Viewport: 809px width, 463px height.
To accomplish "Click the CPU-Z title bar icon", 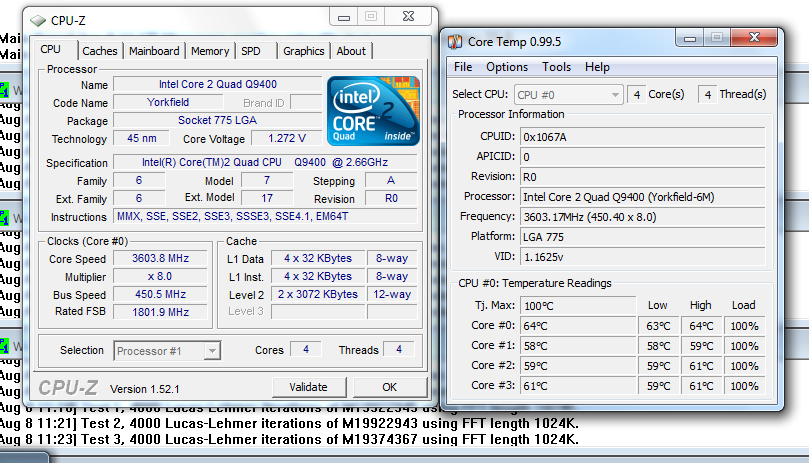I will [x=38, y=21].
